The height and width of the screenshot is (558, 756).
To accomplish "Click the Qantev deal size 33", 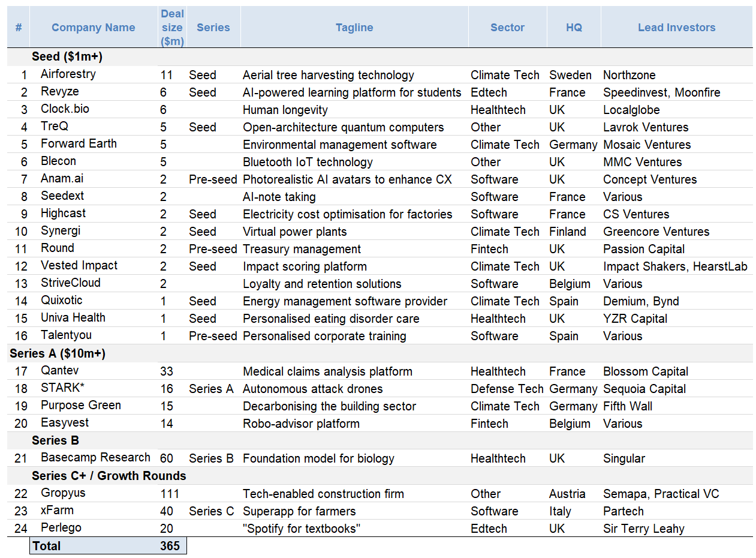I will pyautogui.click(x=167, y=371).
